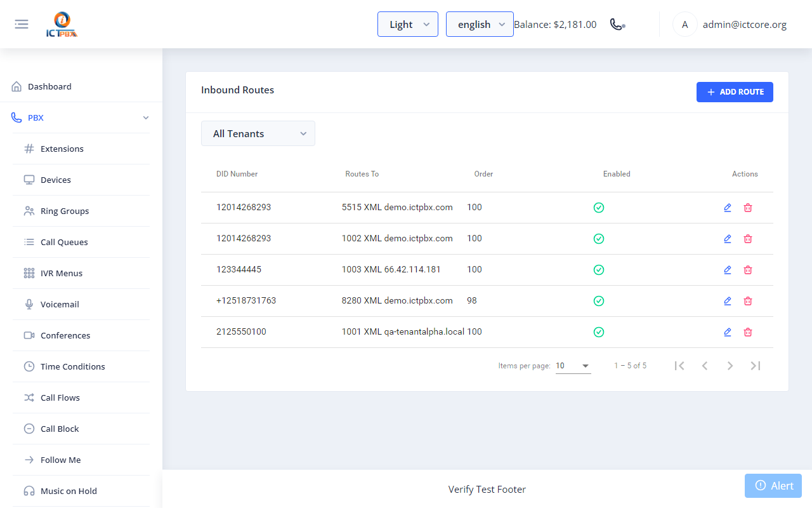Screen dimensions: 812x508
Task: Select first DID 12014268293 routing to 5515
Action: [x=244, y=207]
